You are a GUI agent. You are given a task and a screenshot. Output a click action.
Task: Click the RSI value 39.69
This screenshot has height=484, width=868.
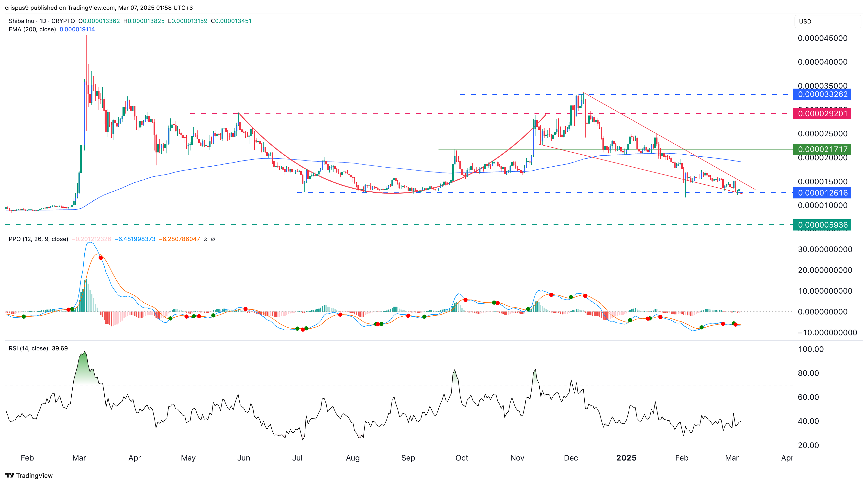[x=60, y=348]
